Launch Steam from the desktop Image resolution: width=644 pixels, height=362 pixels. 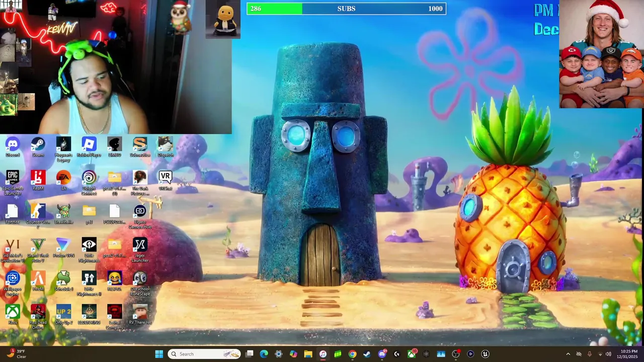38,147
